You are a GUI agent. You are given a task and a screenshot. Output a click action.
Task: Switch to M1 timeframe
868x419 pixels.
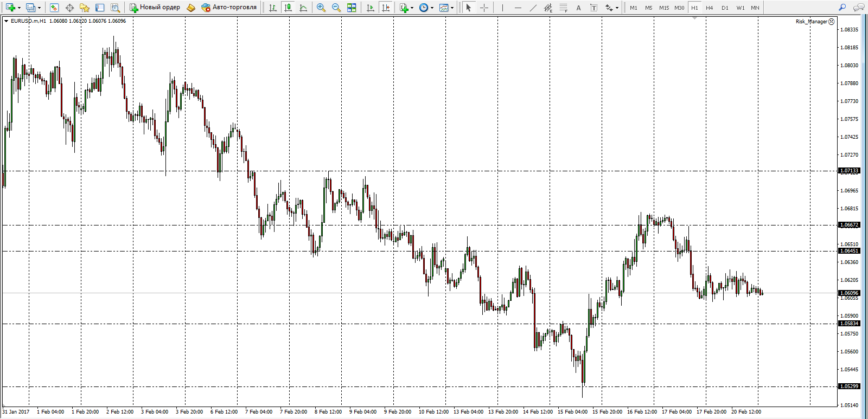click(634, 8)
